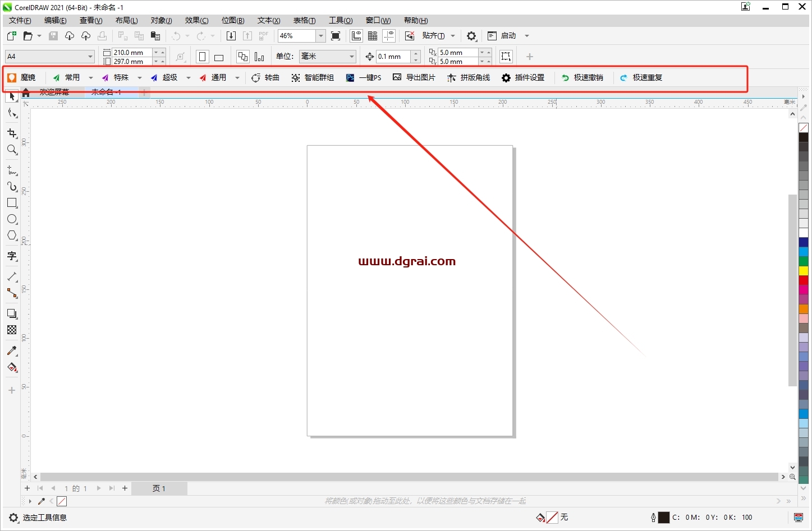812x531 pixels.
Task: Click the nudge distance 0.1 mm field
Action: click(394, 57)
